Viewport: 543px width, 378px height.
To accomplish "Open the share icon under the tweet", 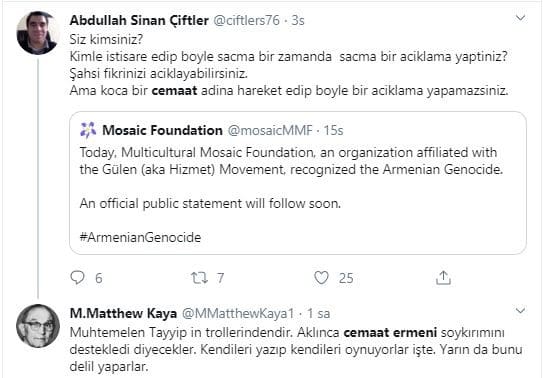I will [443, 277].
